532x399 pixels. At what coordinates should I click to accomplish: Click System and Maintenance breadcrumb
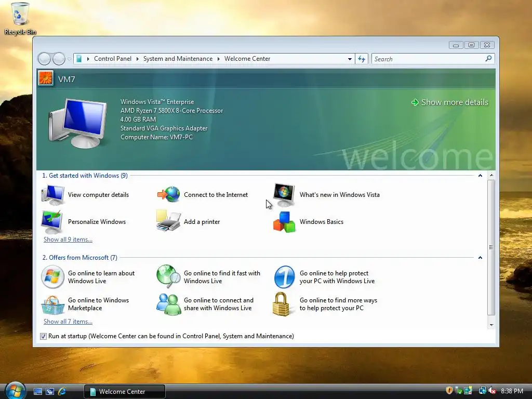178,59
